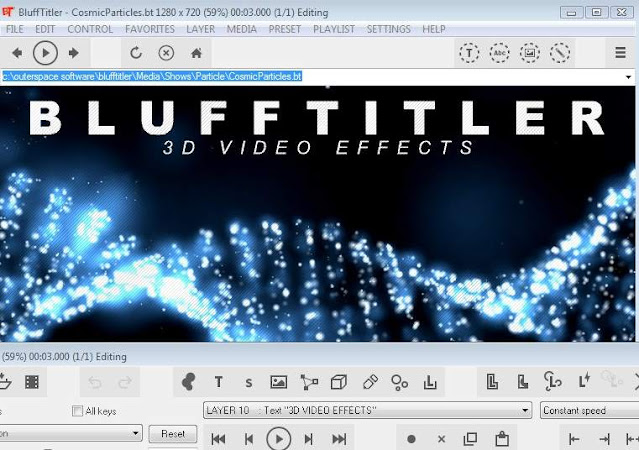639x450 pixels.
Task: Click the dashed-circle picture icon
Action: tap(530, 53)
